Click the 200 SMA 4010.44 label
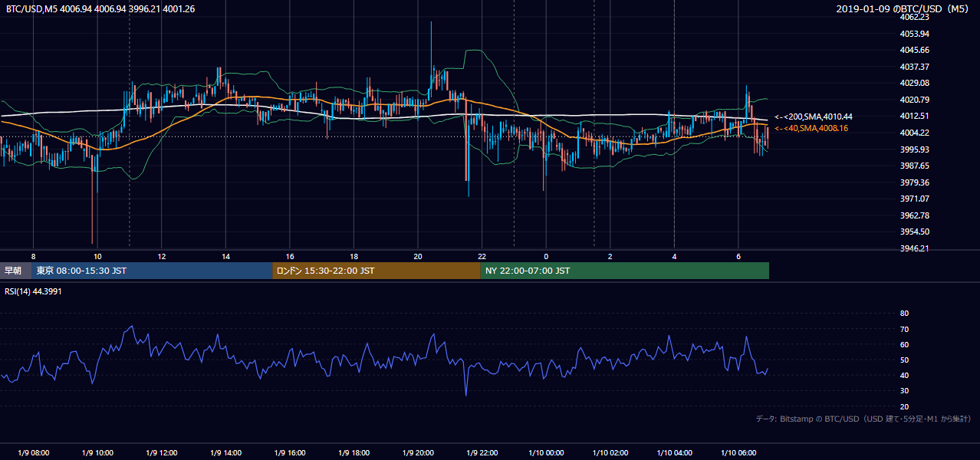This screenshot has width=980, height=460. [814, 117]
